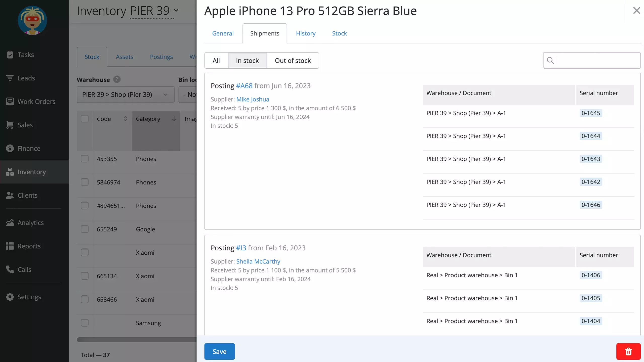
Task: Open Analytics in sidebar
Action: pos(34,222)
